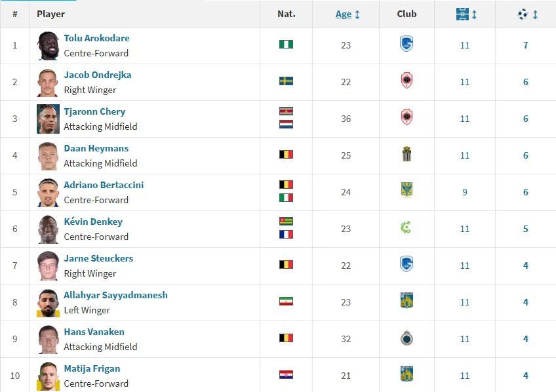
Task: Open the Charleroi crest next to Daan Heymans
Action: pyautogui.click(x=407, y=155)
